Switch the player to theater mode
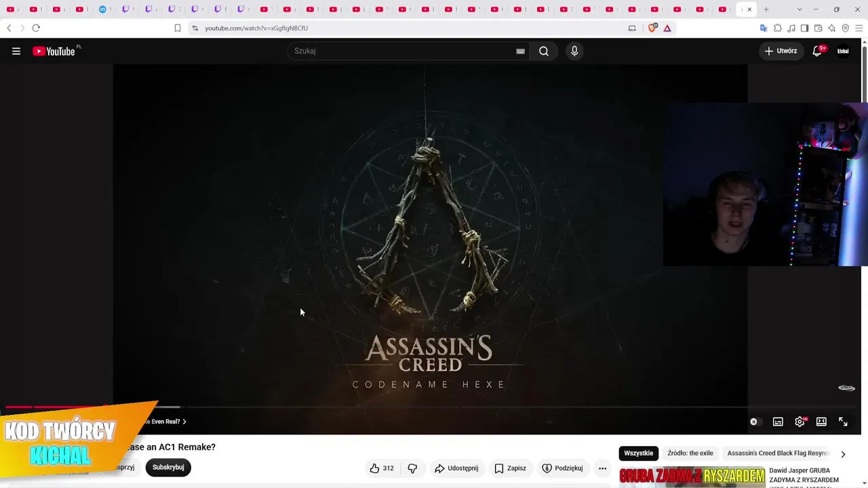The height and width of the screenshot is (488, 868). coord(821,422)
